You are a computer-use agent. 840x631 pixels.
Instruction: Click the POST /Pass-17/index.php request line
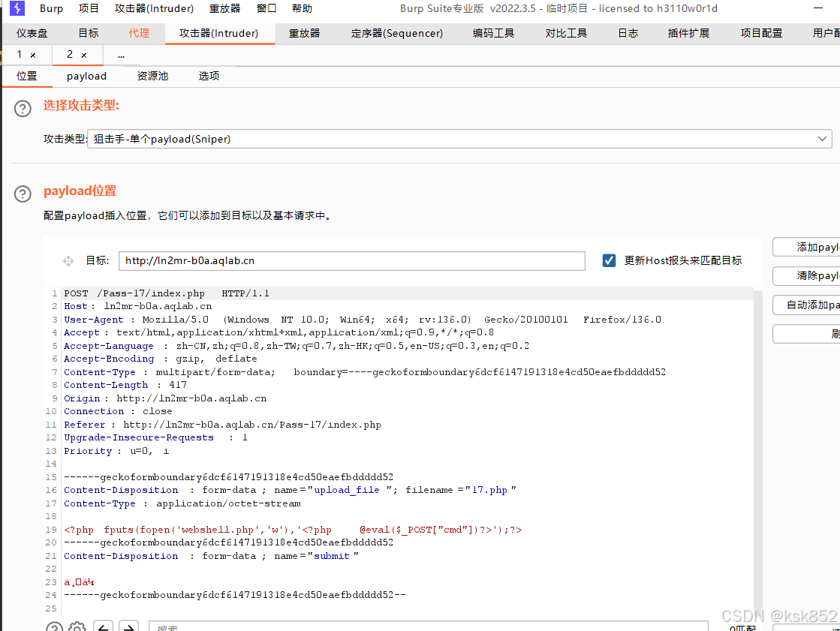167,293
